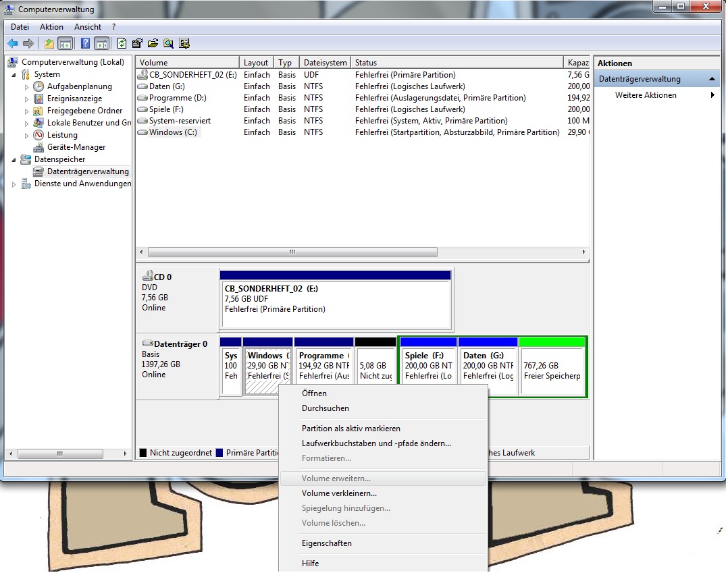The width and height of the screenshot is (728, 575).
Task: Click the blue Help question mark icon
Action: [x=85, y=44]
